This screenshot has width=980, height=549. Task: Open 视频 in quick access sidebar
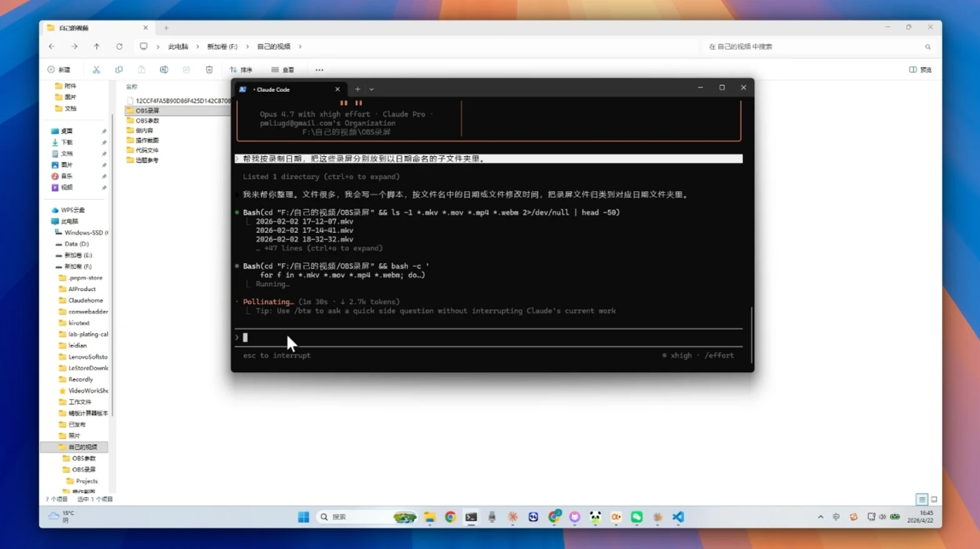click(x=67, y=187)
